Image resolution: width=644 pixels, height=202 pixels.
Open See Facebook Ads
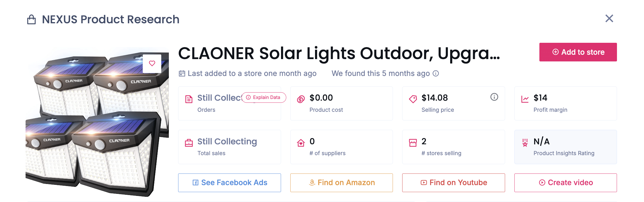(229, 182)
